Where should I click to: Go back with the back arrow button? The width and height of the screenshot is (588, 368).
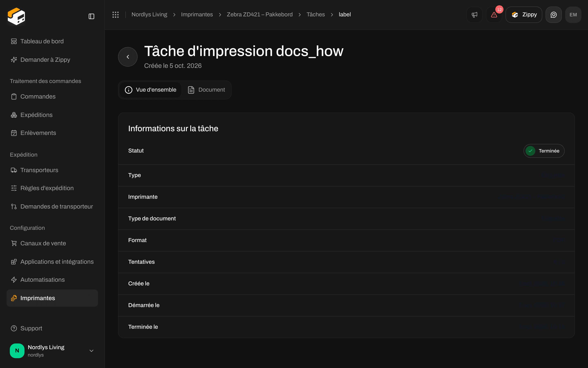point(128,57)
